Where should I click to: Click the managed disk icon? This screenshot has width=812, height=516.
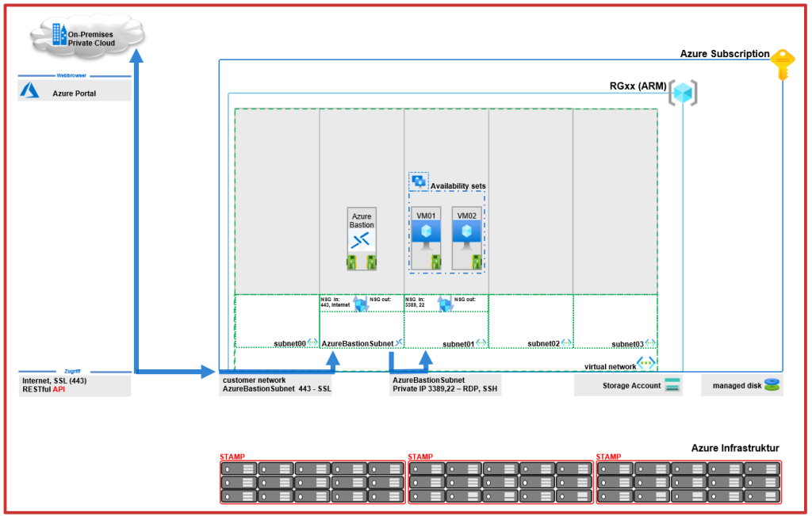click(772, 385)
